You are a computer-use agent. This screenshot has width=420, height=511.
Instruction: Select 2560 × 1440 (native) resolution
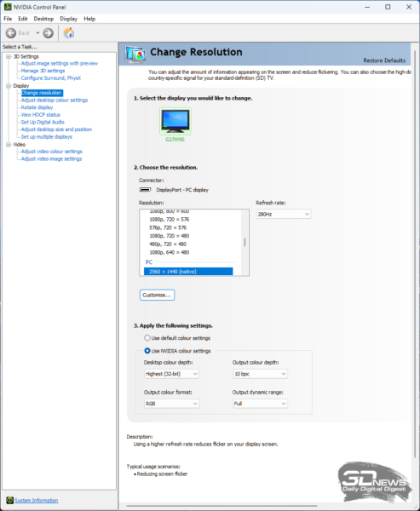click(188, 272)
